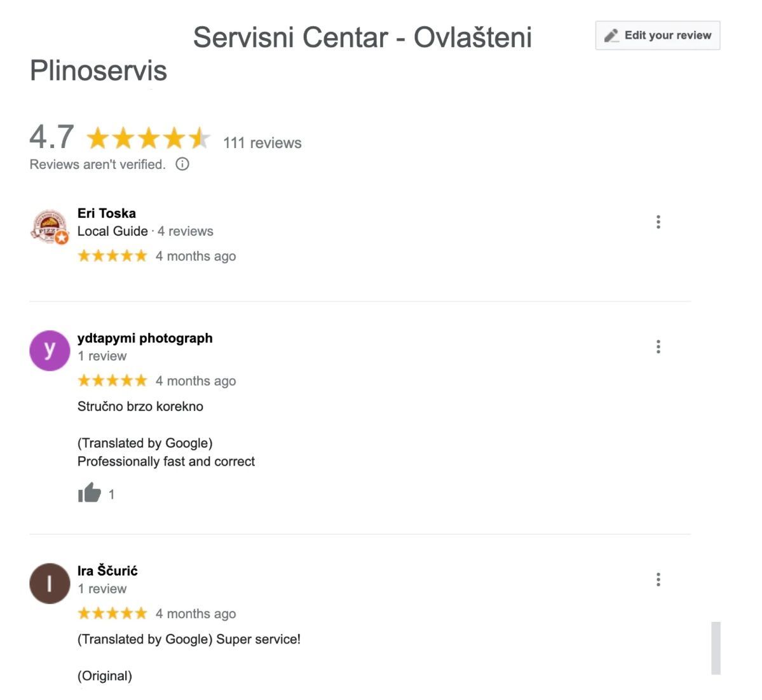Click the purple 'y' avatar
The height and width of the screenshot is (700, 762).
tap(50, 351)
